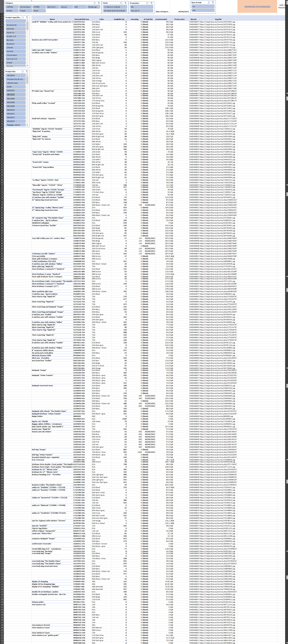The height and width of the screenshot is (644, 288).
Task: Select 'Coffrets' in Category slicer
Action: (12, 7)
